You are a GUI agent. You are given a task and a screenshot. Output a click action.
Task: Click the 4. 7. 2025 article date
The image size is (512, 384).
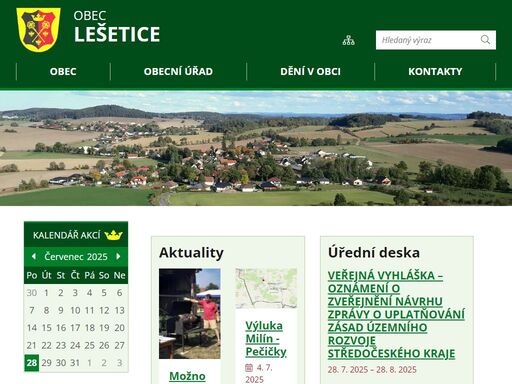(259, 373)
